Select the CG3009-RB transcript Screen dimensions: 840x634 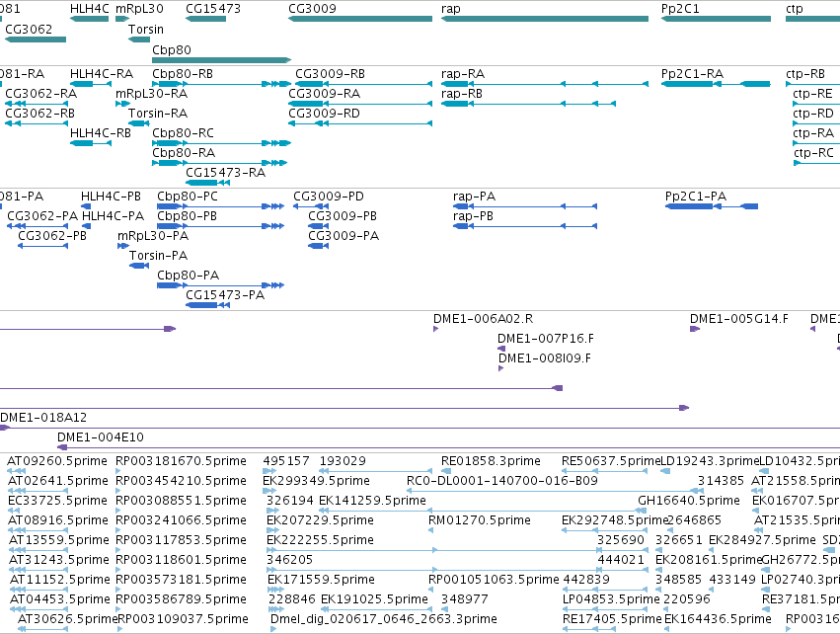pos(364,84)
